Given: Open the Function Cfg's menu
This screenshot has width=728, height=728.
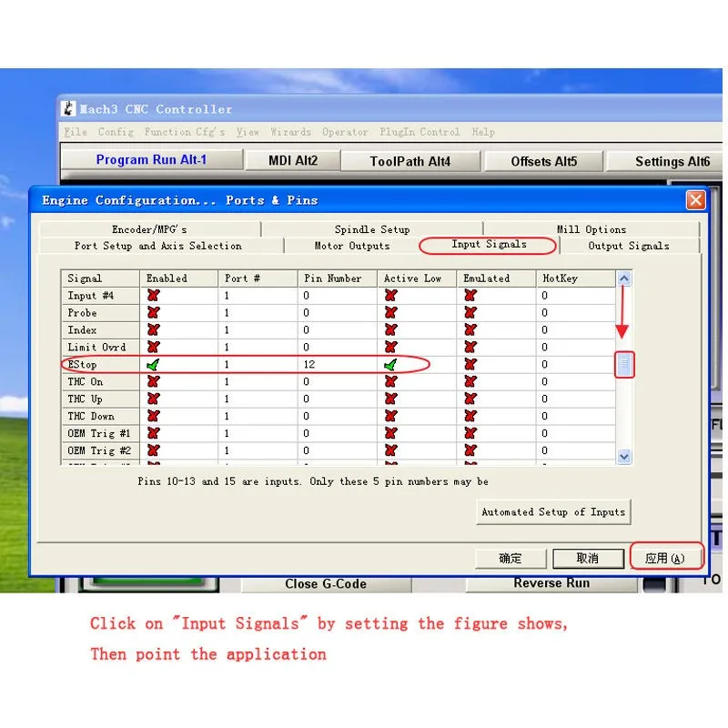Looking at the screenshot, I should [x=185, y=132].
